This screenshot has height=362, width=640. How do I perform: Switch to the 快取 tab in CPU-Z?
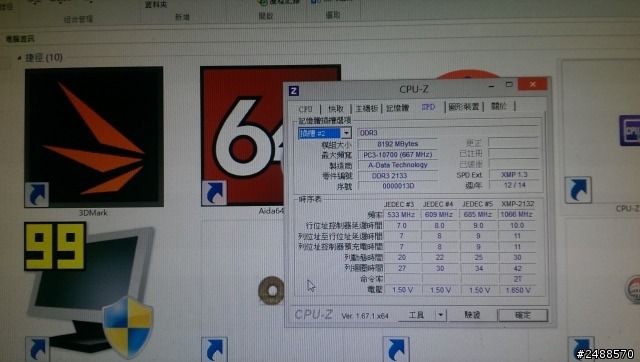pyautogui.click(x=336, y=109)
